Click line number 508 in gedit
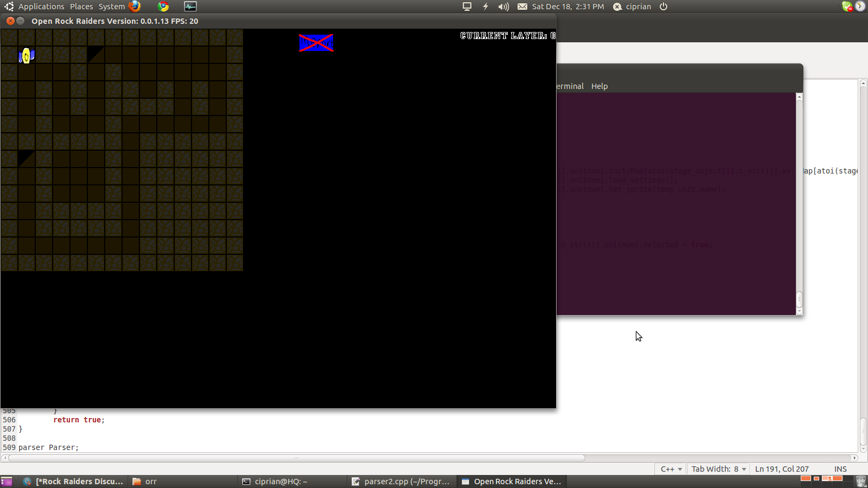This screenshot has width=868, height=488. coord(9,438)
